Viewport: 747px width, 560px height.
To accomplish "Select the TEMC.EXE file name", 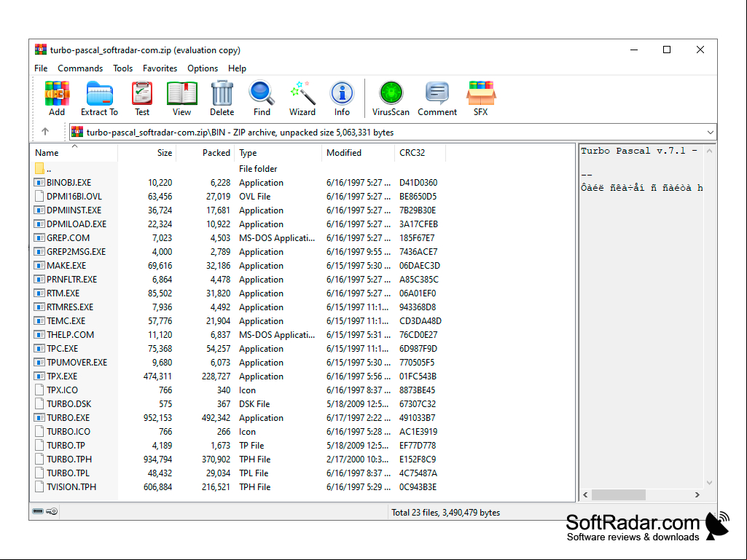I will pos(66,320).
